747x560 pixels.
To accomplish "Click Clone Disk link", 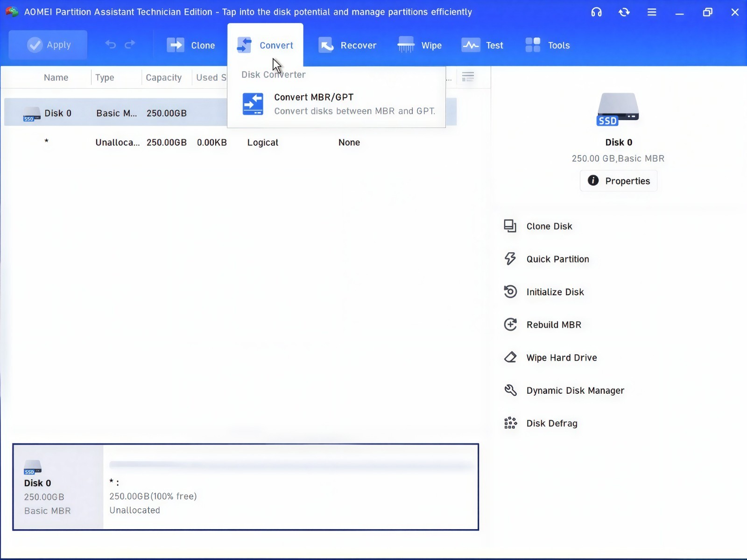I will point(549,226).
